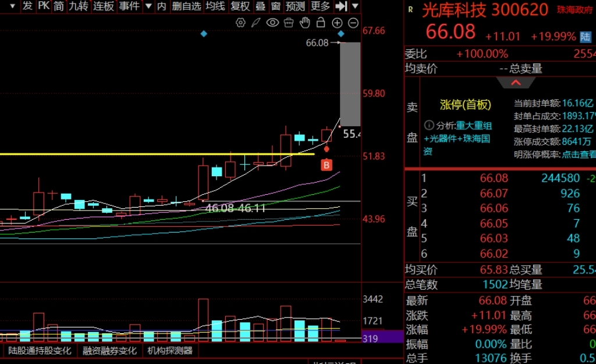Click price range label 46.08-46.11

[235, 208]
